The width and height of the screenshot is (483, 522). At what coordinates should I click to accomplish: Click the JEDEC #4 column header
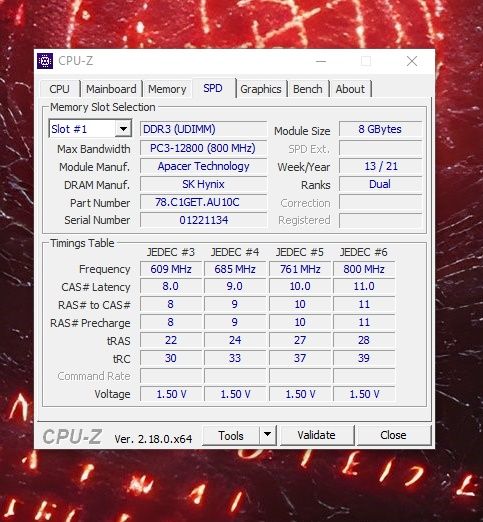pyautogui.click(x=235, y=252)
